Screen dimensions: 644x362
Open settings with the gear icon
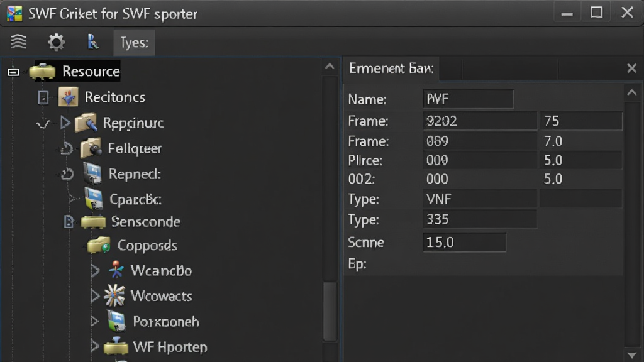pyautogui.click(x=56, y=42)
